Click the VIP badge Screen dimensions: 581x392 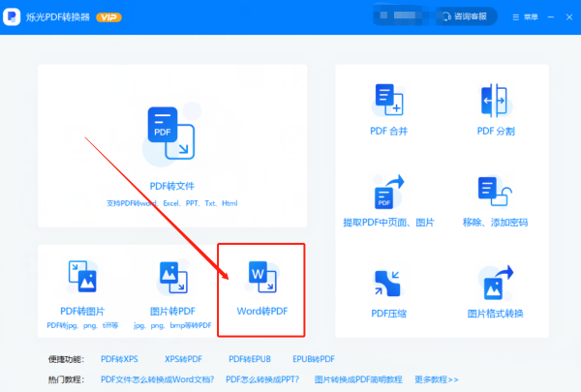click(x=108, y=17)
